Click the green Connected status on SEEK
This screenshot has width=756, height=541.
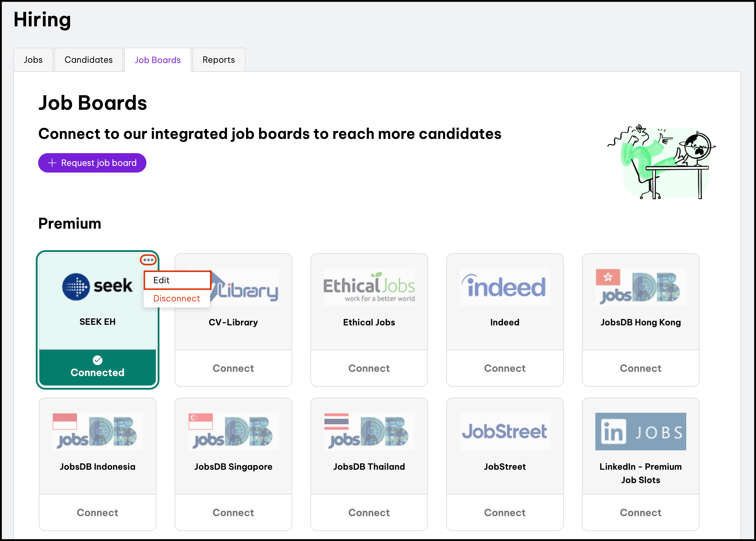(97, 368)
